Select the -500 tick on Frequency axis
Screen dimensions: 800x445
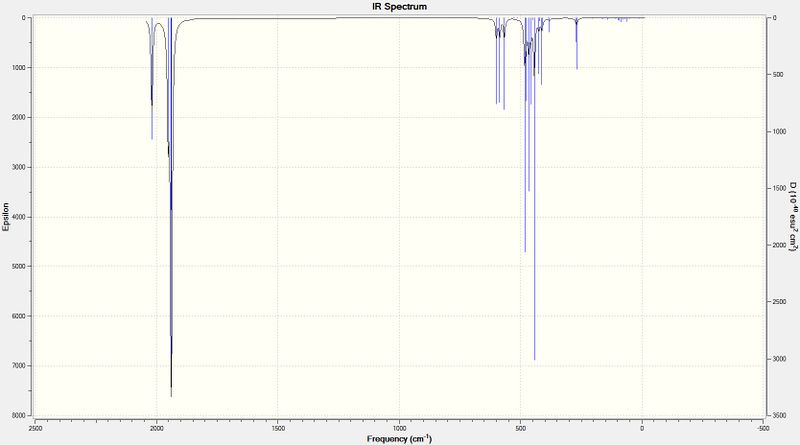(x=763, y=429)
